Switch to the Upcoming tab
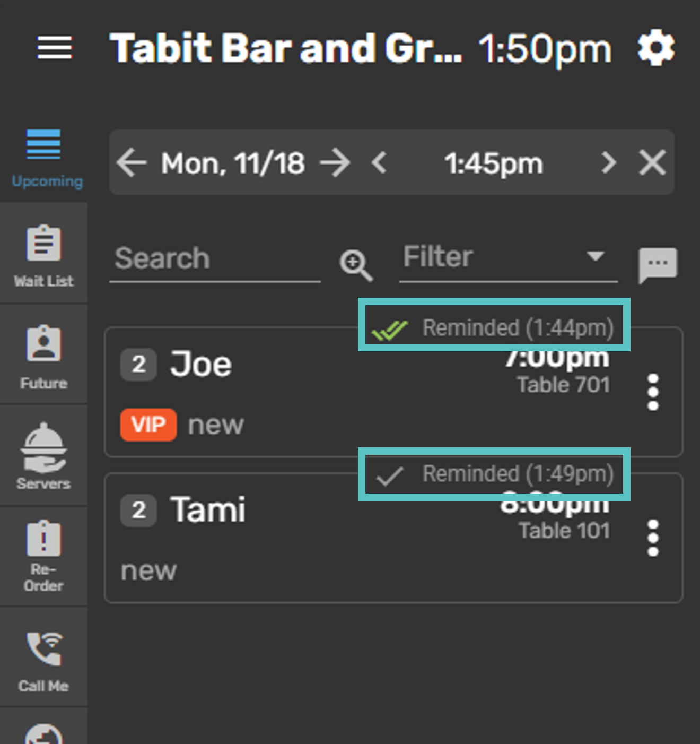Viewport: 700px width, 744px height. coord(45,158)
